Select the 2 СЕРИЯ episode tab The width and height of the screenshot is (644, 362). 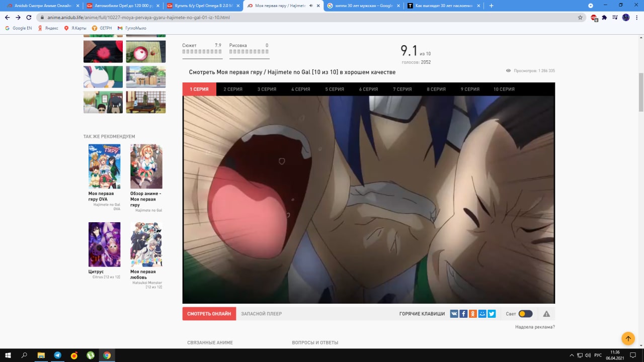[x=233, y=89]
